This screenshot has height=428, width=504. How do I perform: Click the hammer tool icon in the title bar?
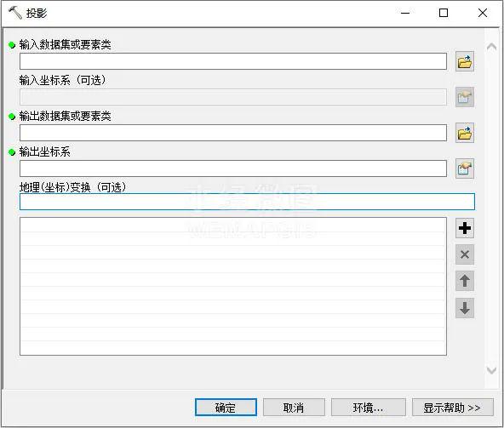click(x=14, y=13)
